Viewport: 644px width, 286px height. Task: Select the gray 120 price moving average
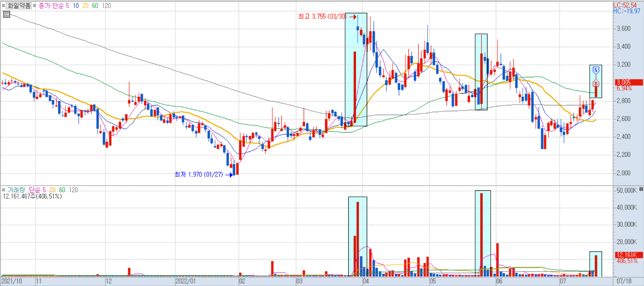[106, 5]
